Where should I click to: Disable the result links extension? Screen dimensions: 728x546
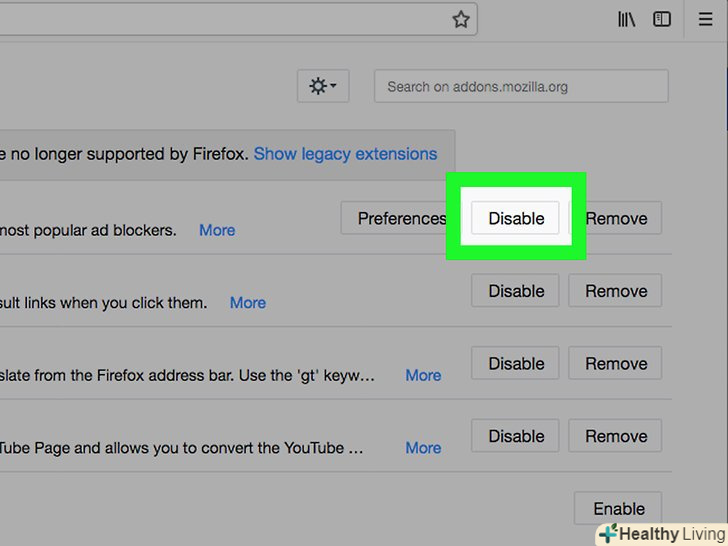coord(516,291)
